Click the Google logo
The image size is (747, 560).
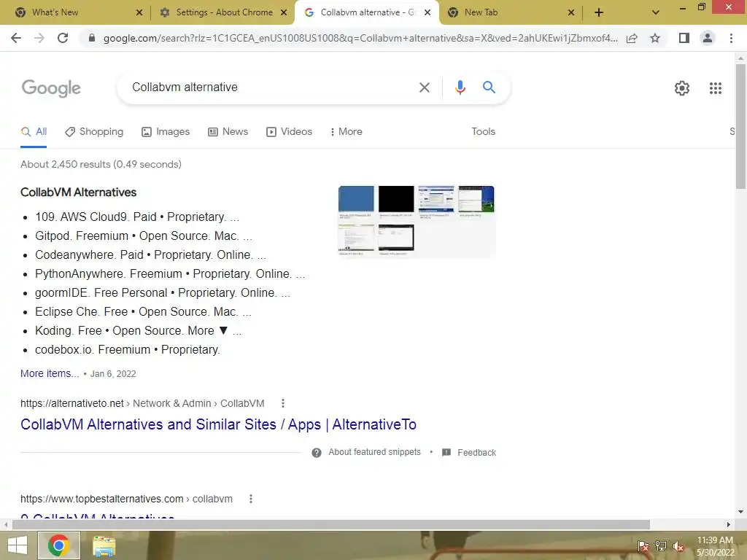pyautogui.click(x=51, y=88)
